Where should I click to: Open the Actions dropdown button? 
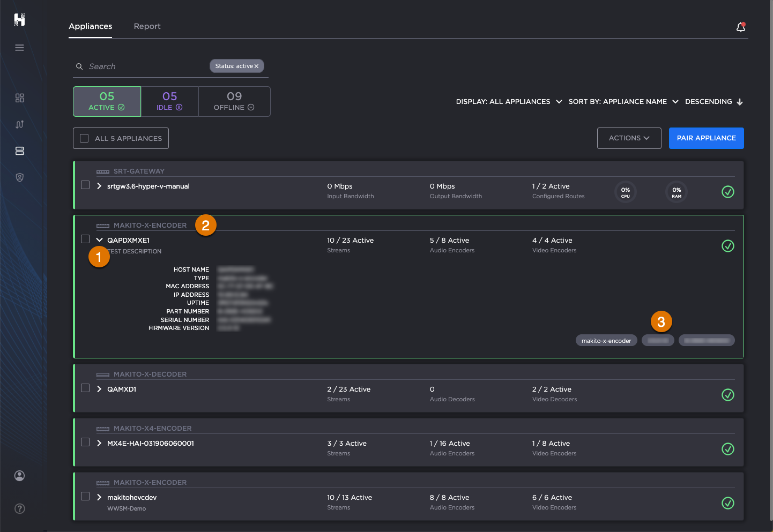coord(629,138)
